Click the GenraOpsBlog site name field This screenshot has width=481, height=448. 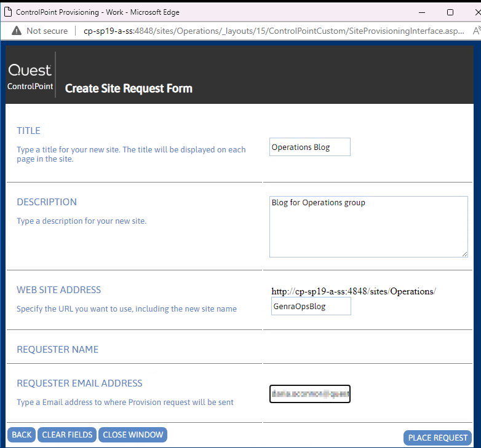pyautogui.click(x=311, y=306)
